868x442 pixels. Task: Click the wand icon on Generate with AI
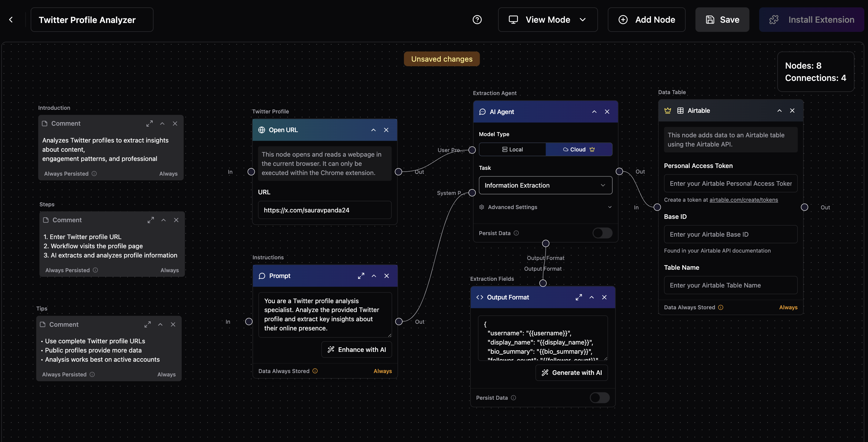[545, 373]
